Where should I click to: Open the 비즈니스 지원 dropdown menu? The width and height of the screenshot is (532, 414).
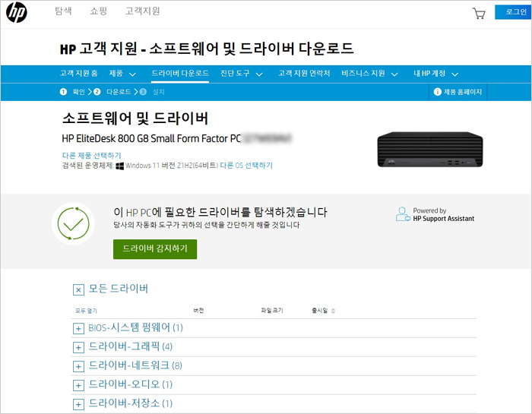coord(369,74)
